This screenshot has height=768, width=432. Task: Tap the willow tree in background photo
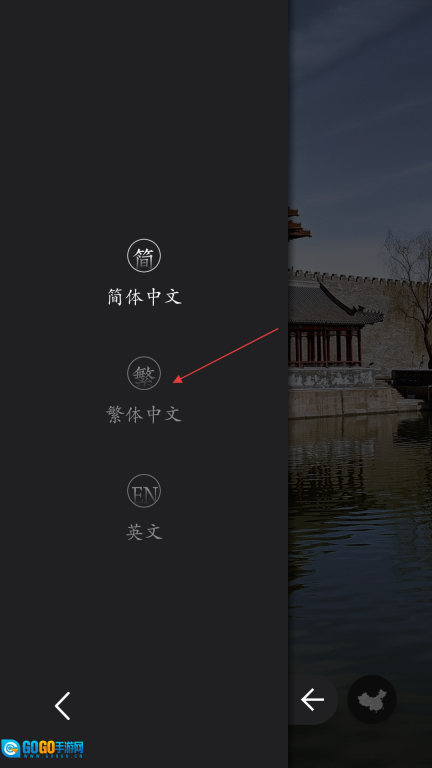[x=409, y=294]
